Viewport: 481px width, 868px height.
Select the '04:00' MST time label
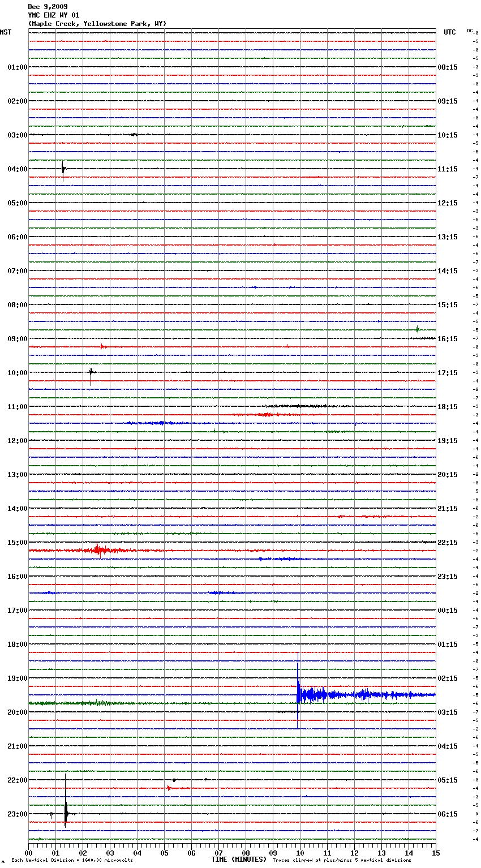coord(18,169)
